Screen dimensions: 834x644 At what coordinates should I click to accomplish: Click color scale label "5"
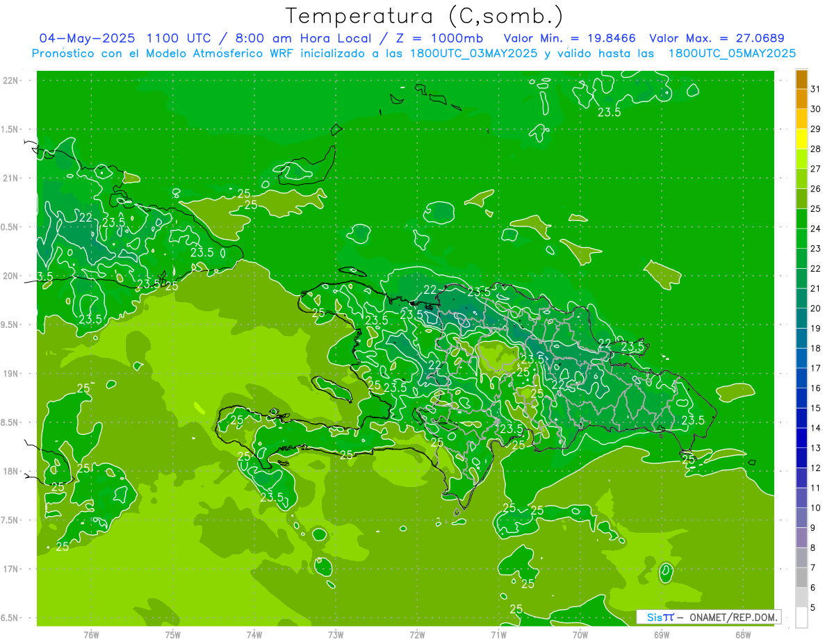(x=813, y=607)
